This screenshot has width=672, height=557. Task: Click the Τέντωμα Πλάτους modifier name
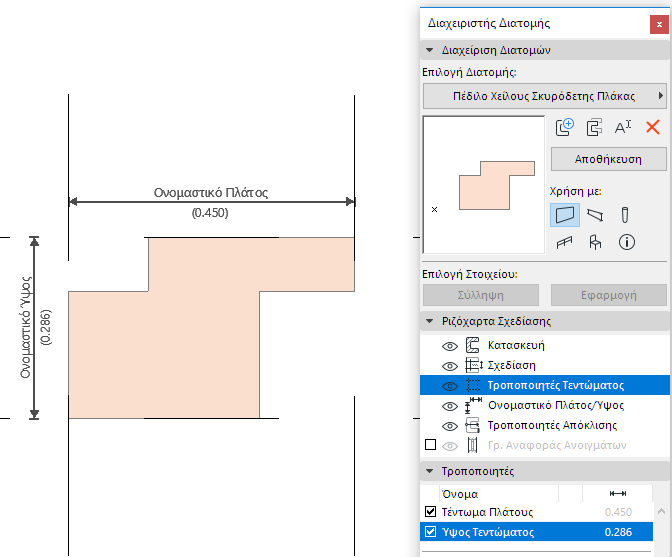point(487,512)
